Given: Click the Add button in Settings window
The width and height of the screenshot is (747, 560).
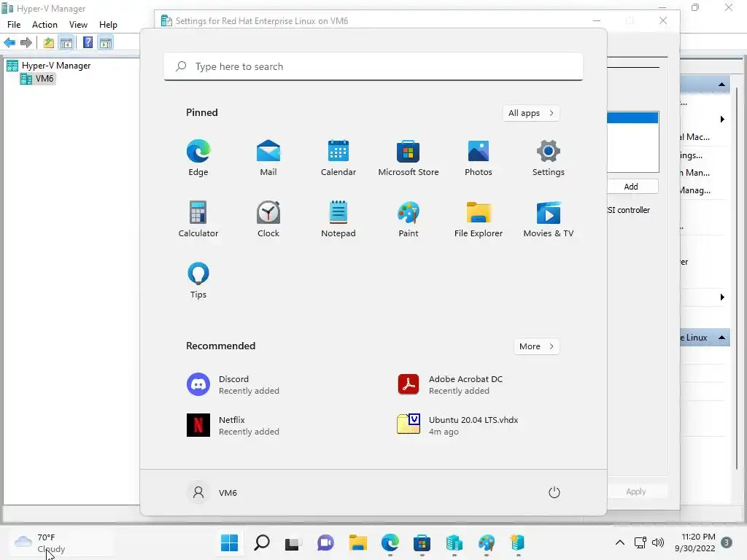Looking at the screenshot, I should tap(631, 187).
